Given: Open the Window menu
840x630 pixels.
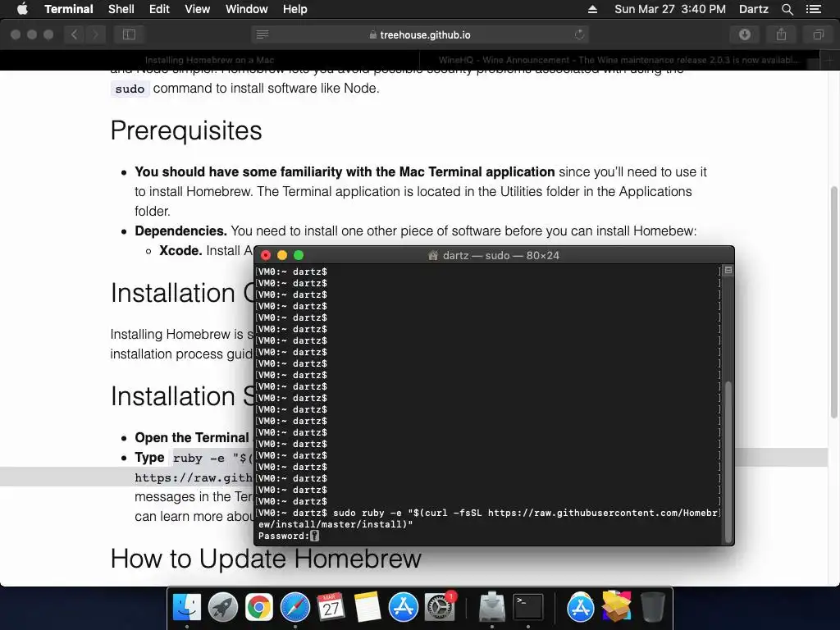Looking at the screenshot, I should [246, 9].
